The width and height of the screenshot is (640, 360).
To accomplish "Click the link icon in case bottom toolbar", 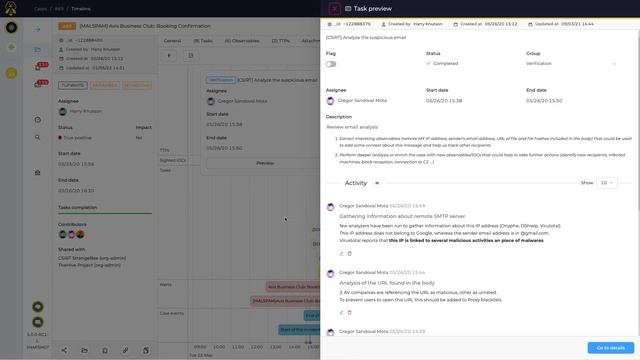I will coord(125,350).
